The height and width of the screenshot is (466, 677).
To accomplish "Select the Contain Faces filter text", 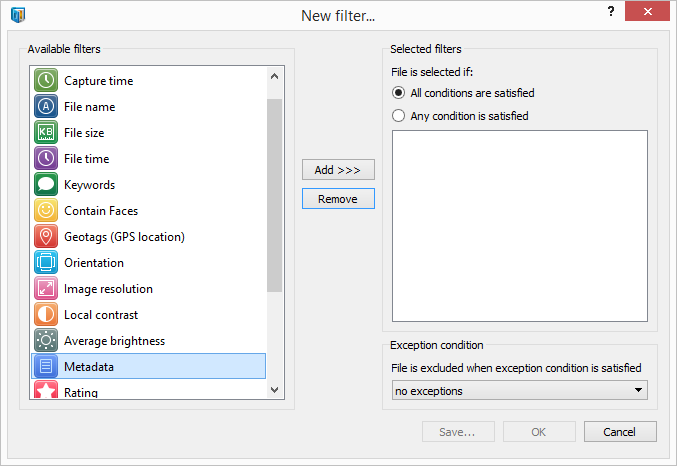I will 101,211.
